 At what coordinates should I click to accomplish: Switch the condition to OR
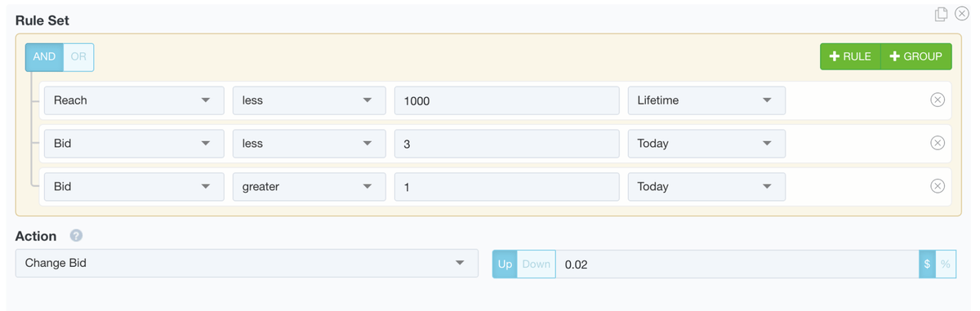pos(78,57)
